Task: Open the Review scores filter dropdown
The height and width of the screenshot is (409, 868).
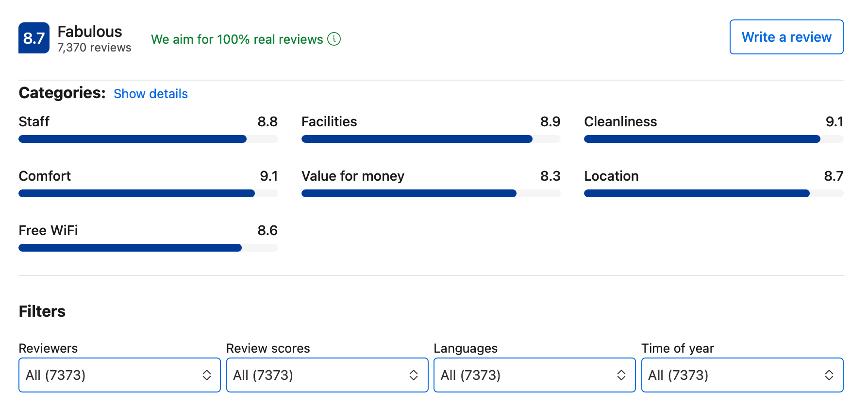Action: pyautogui.click(x=327, y=375)
